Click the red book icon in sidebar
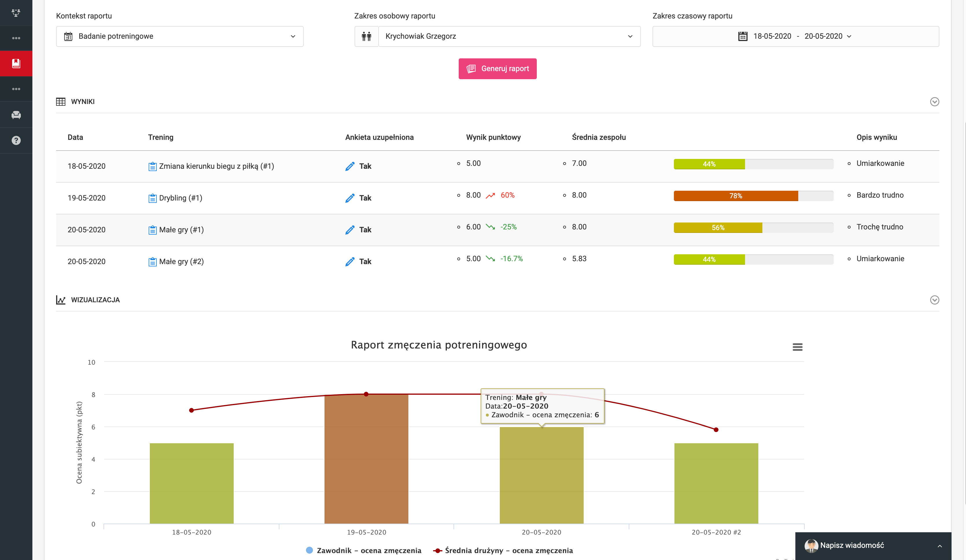 (16, 64)
